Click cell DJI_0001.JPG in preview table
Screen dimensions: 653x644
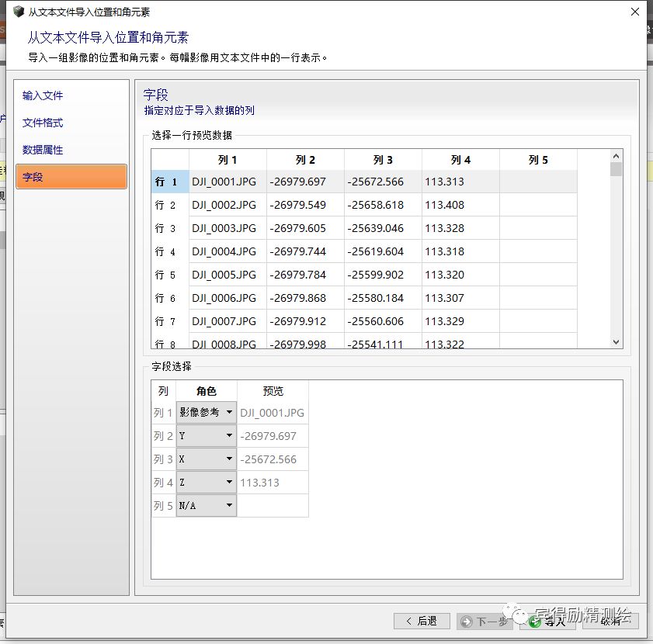point(228,182)
